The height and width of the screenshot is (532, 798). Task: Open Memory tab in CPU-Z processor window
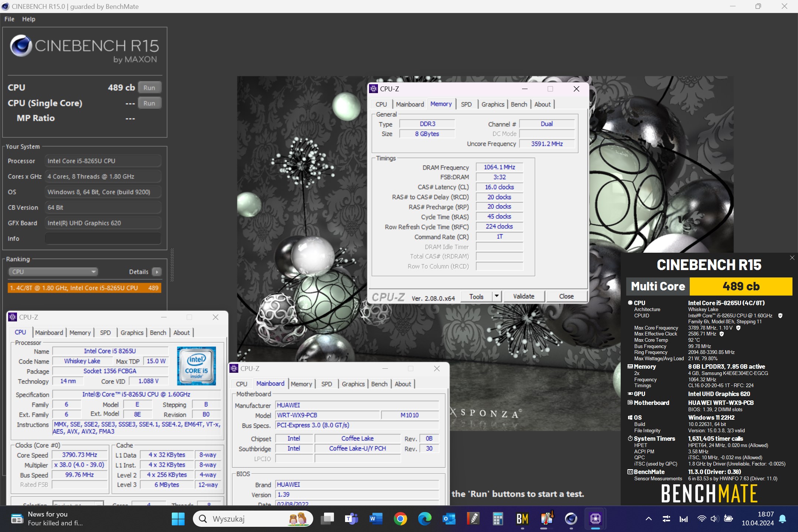point(80,333)
